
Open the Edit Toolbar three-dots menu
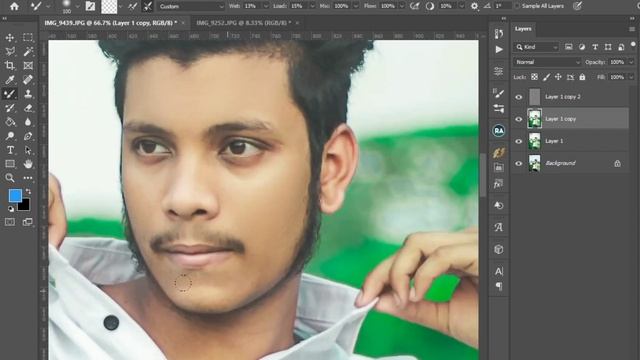point(28,178)
